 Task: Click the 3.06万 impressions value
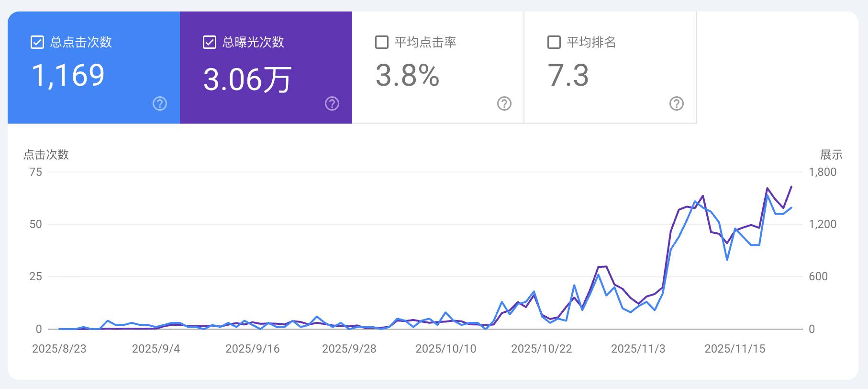coord(247,79)
